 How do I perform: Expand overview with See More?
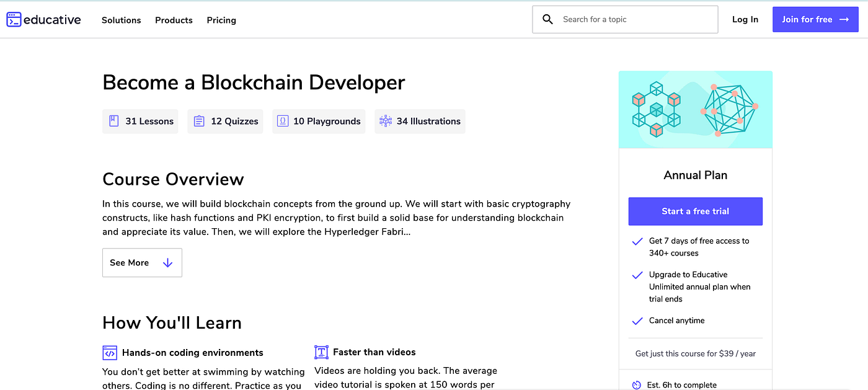142,263
